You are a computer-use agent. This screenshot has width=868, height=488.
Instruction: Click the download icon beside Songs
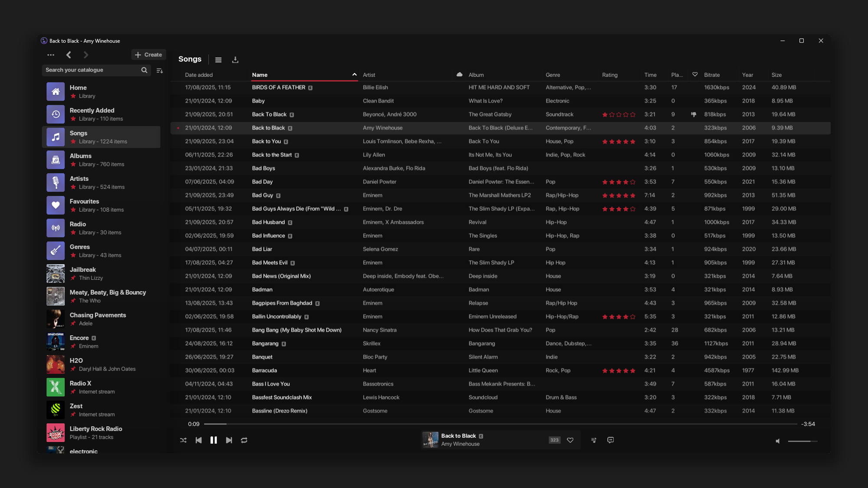[235, 59]
